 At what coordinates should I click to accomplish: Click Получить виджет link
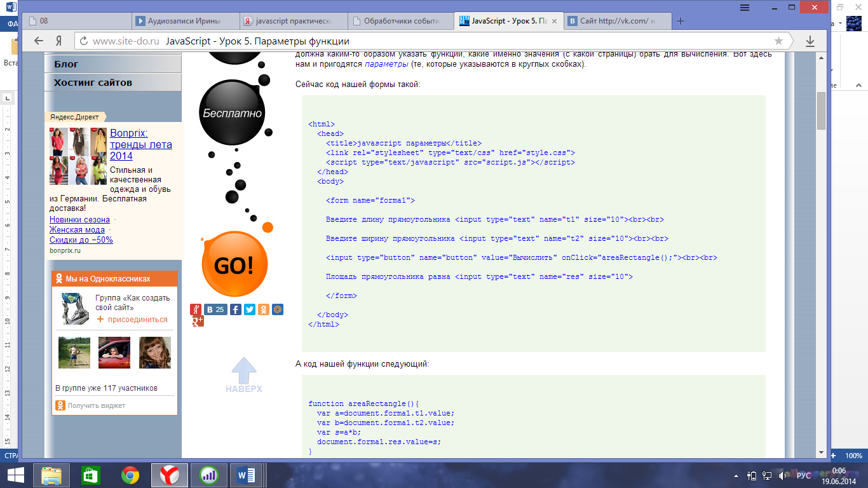click(x=97, y=405)
